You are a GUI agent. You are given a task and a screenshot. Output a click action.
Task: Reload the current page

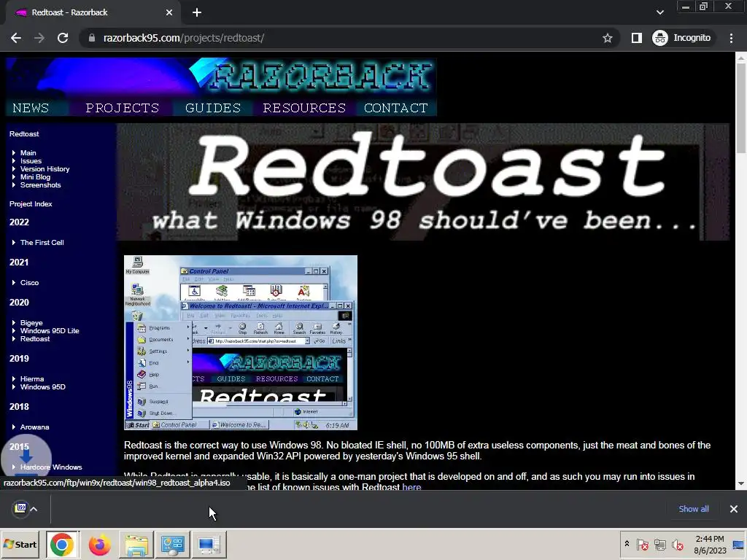coord(63,38)
